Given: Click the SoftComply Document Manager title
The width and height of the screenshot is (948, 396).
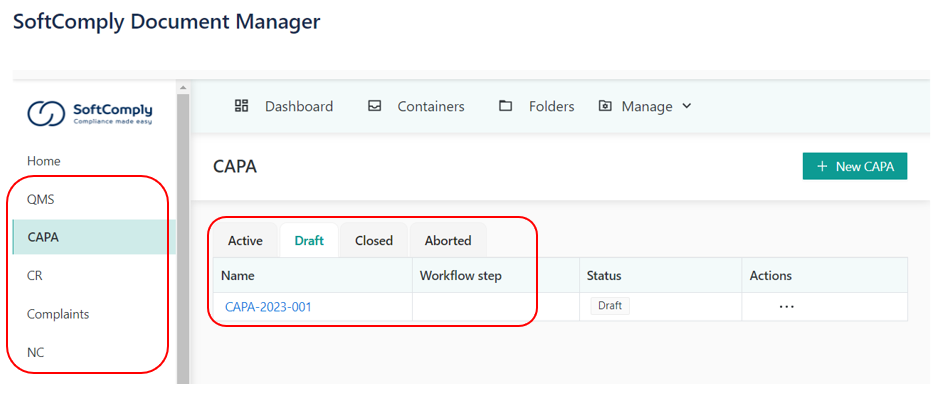Looking at the screenshot, I should 166,22.
